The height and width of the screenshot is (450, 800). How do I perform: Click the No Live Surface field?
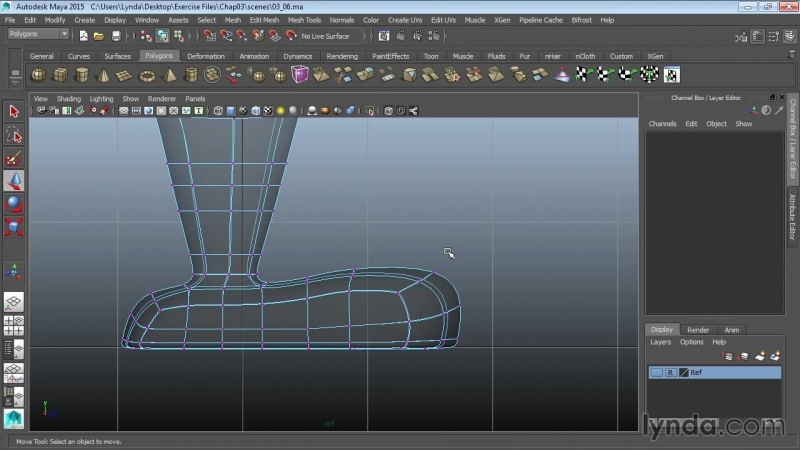coord(329,36)
